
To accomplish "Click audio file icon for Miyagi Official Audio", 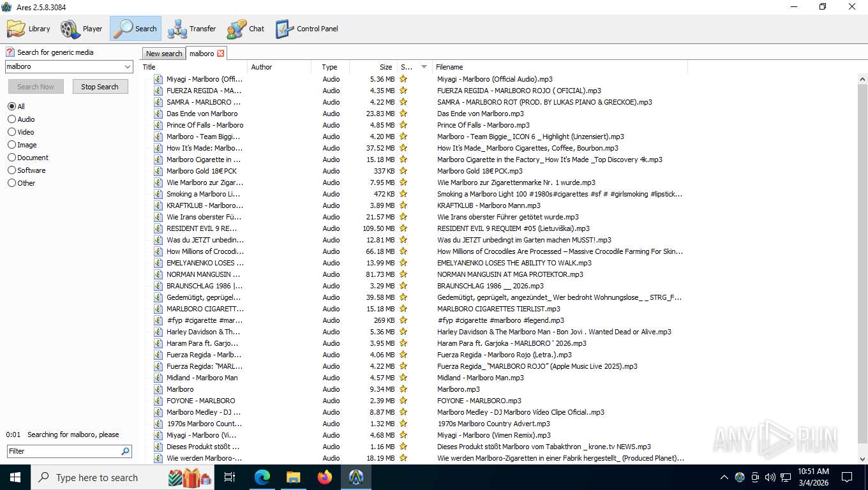I will coord(158,79).
